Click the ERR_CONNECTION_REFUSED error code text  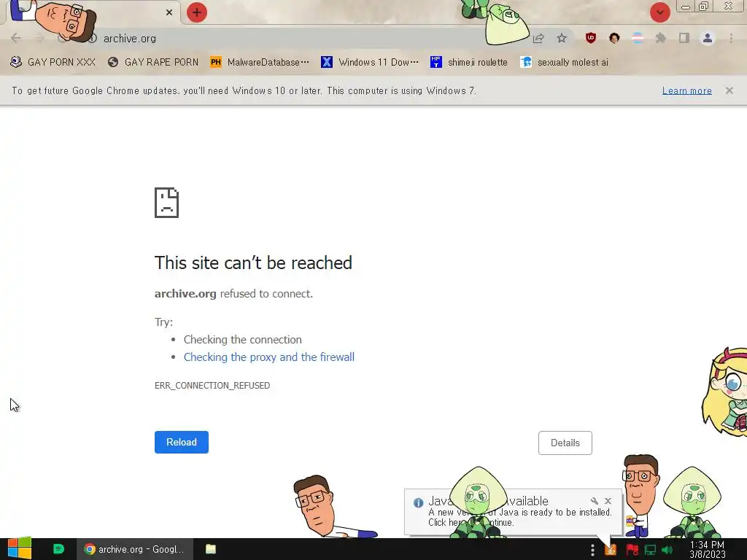pyautogui.click(x=212, y=385)
